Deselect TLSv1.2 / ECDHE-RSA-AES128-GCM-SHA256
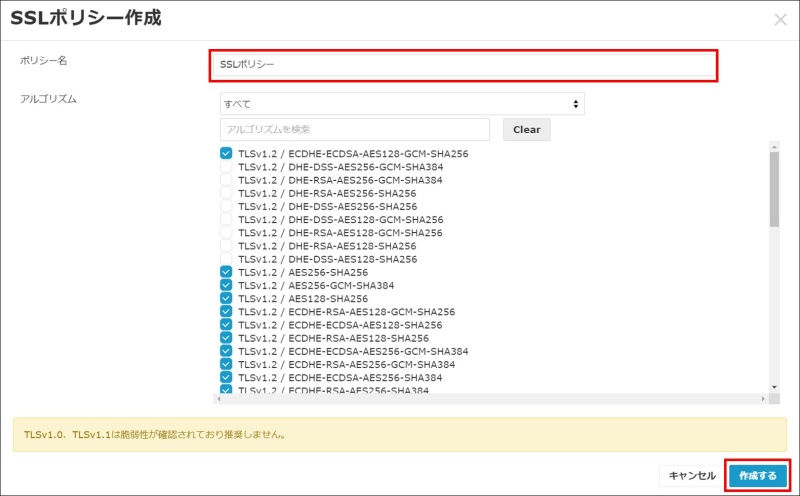Image resolution: width=800 pixels, height=496 pixels. click(226, 311)
